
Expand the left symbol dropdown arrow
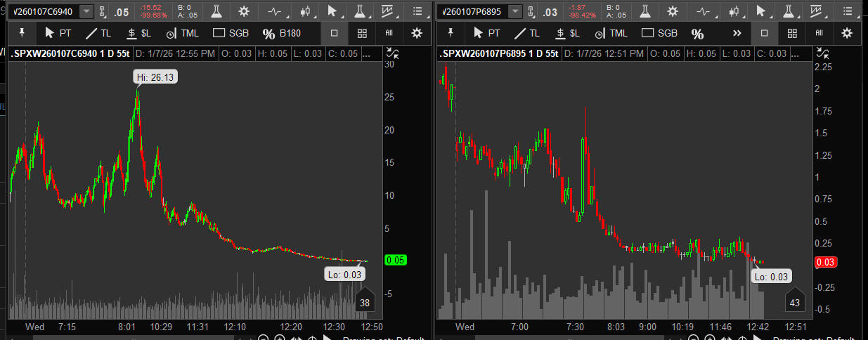tap(86, 11)
